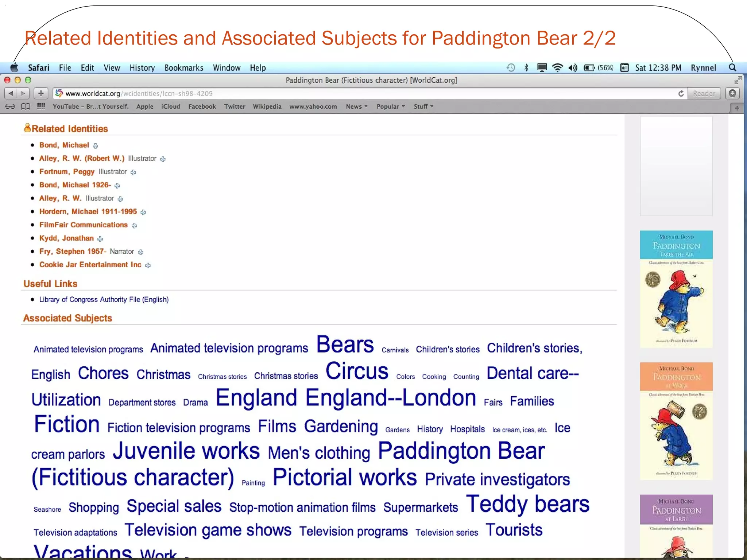Open the Bookmarks menu
The height and width of the screenshot is (560, 747).
click(x=184, y=68)
